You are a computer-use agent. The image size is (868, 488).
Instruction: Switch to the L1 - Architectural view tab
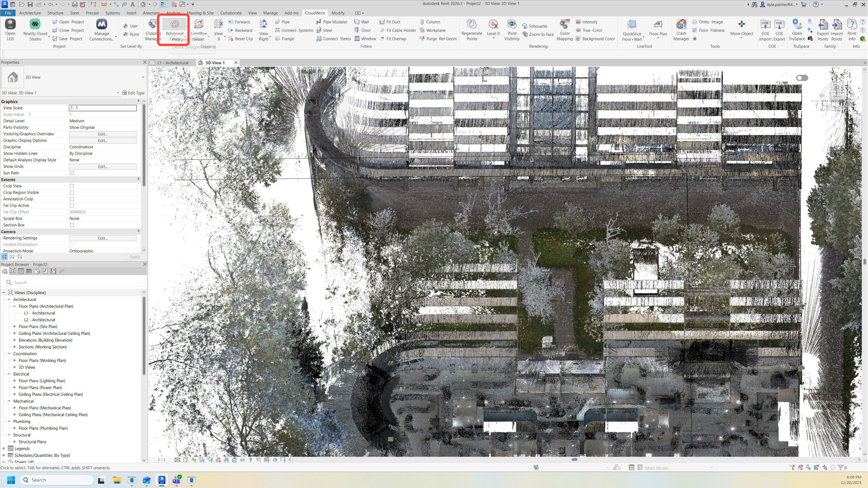[172, 63]
